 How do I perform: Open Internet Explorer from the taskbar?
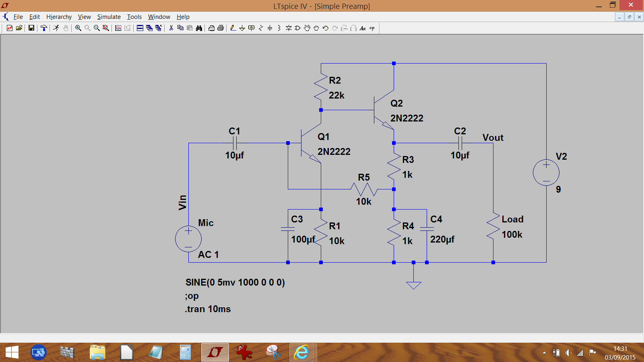coord(301,353)
